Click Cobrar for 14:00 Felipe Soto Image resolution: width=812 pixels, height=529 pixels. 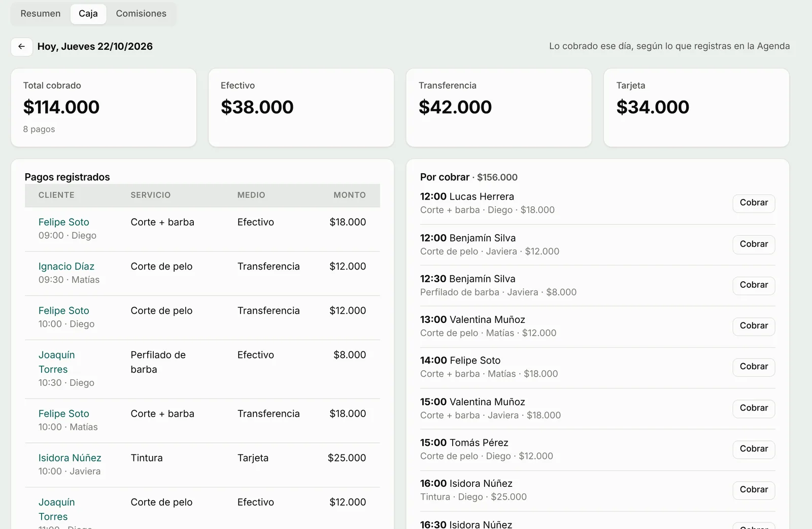(754, 367)
